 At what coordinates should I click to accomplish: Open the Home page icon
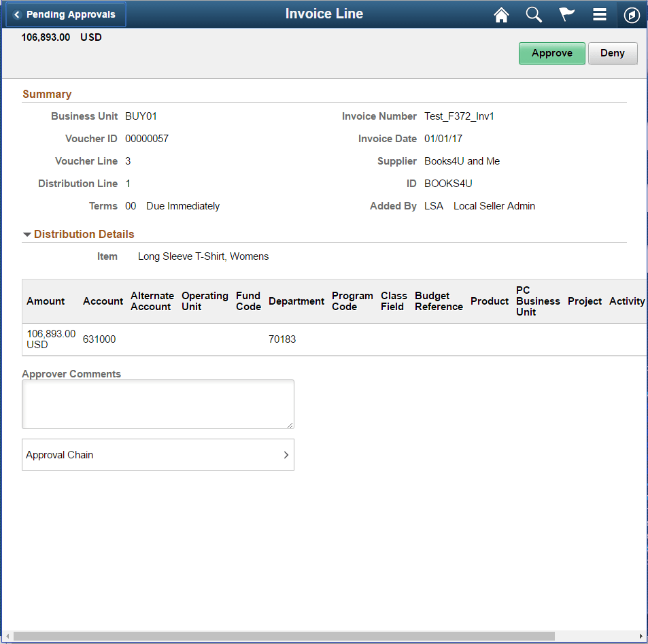(501, 14)
